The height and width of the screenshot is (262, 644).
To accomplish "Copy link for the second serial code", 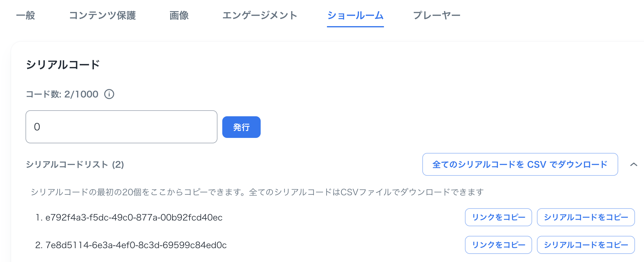I will (x=498, y=245).
